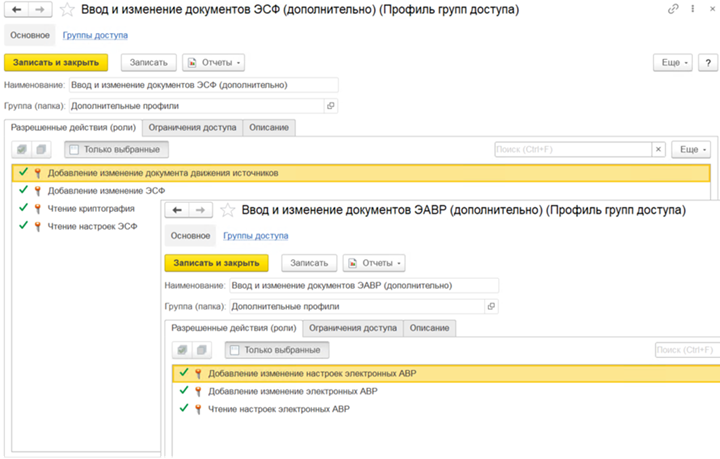720x459 pixels.
Task: Focus Поиск (Ctrl+F) field in ЭАВР window
Action: pos(687,350)
